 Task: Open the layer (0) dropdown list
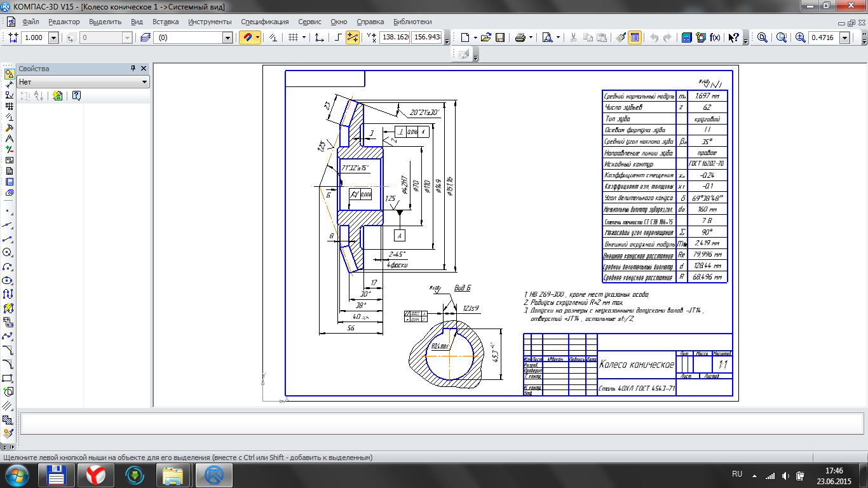coord(227,37)
